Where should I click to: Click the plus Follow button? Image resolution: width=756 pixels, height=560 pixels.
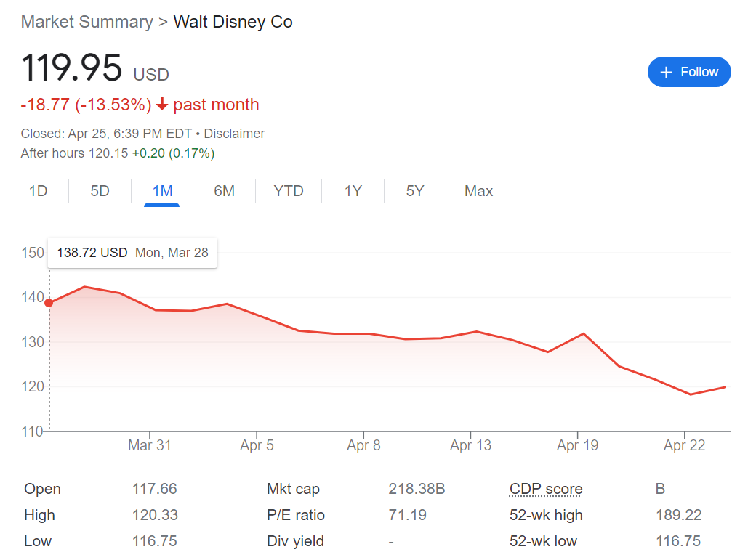[x=688, y=72]
